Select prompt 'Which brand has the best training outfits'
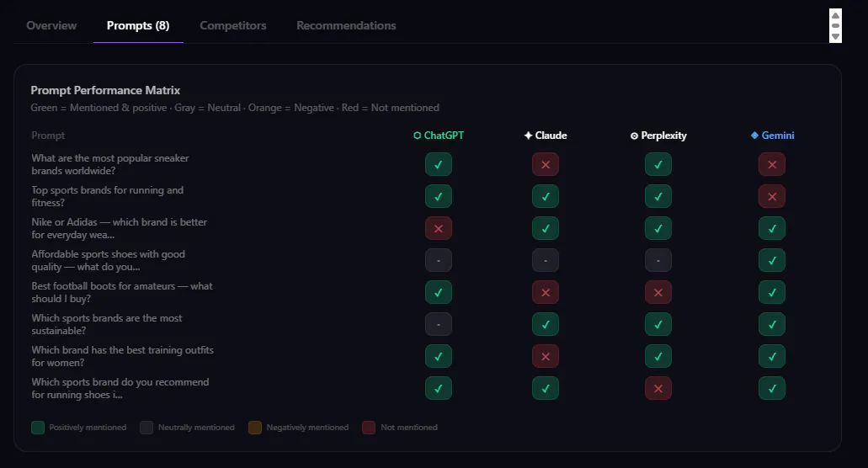The image size is (868, 468). (122, 357)
